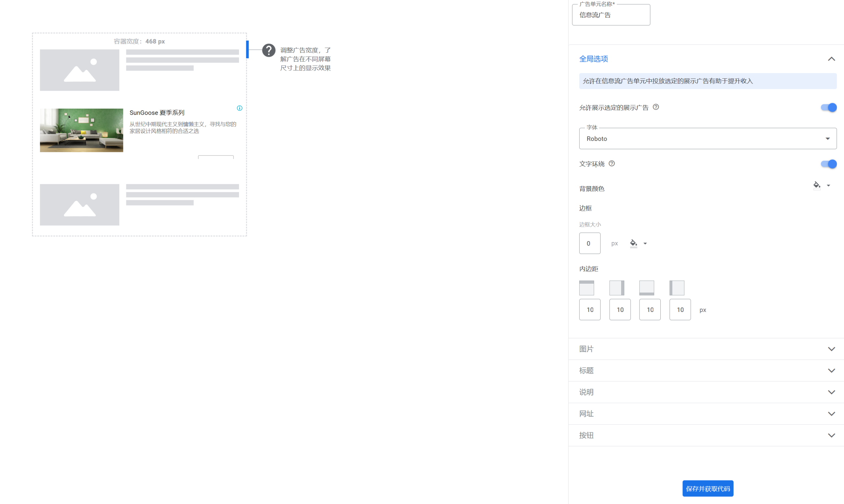The image size is (844, 504).
Task: Click the 边框大小 px input box
Action: coord(589,243)
